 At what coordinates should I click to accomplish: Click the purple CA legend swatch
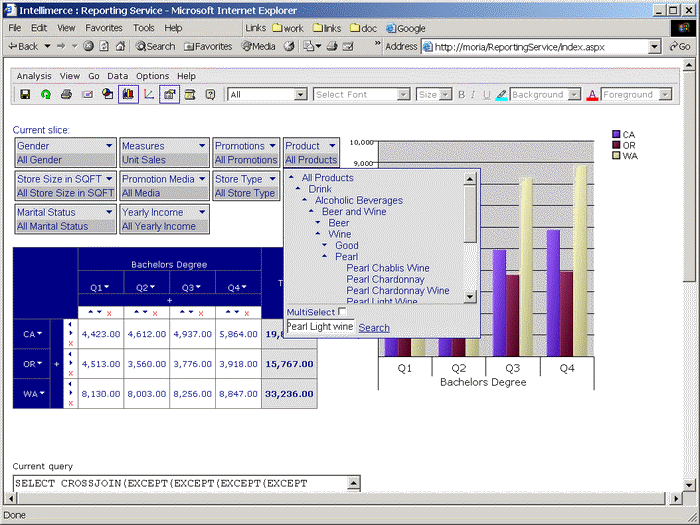click(x=616, y=134)
